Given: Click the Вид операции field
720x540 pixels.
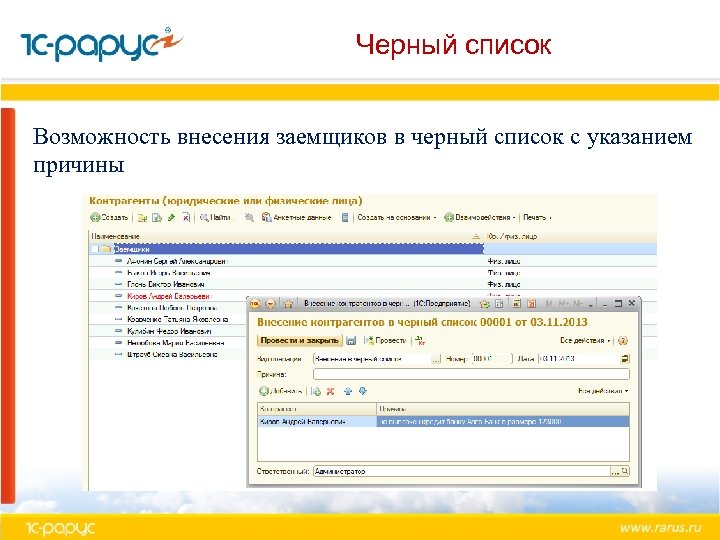Looking at the screenshot, I should (372, 359).
